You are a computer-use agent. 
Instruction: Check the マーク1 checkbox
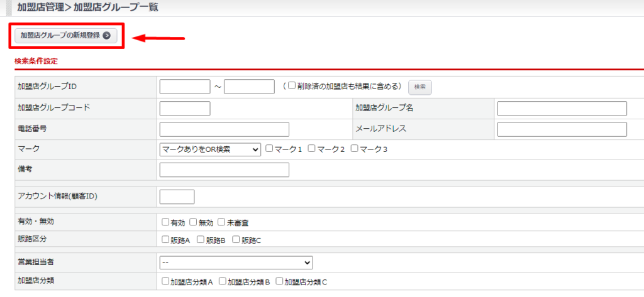[269, 148]
